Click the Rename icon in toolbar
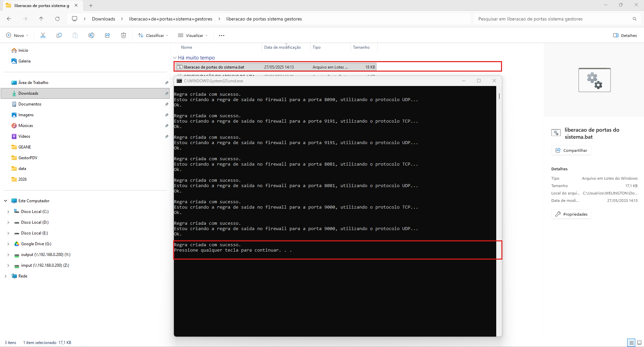644x347 pixels. [91, 35]
